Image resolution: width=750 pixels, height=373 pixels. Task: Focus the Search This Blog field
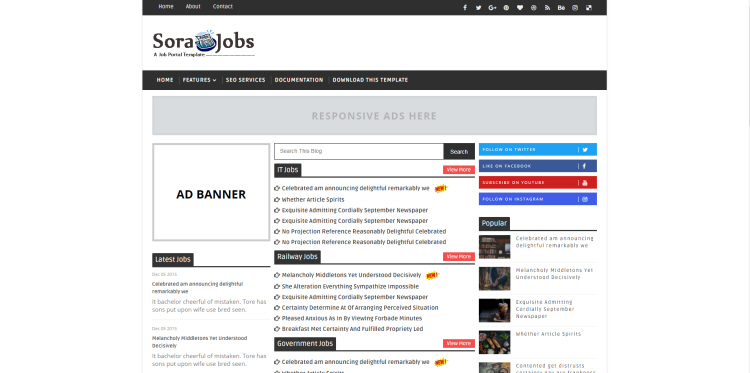(359, 152)
